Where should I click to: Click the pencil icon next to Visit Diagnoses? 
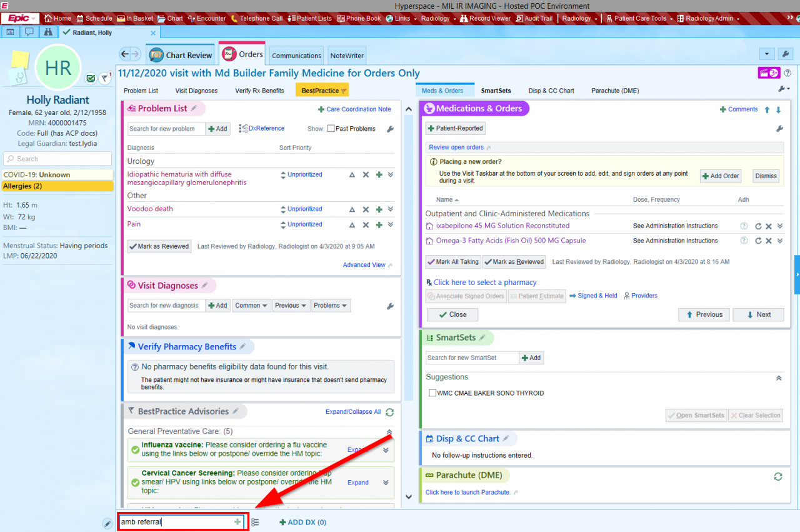point(204,285)
